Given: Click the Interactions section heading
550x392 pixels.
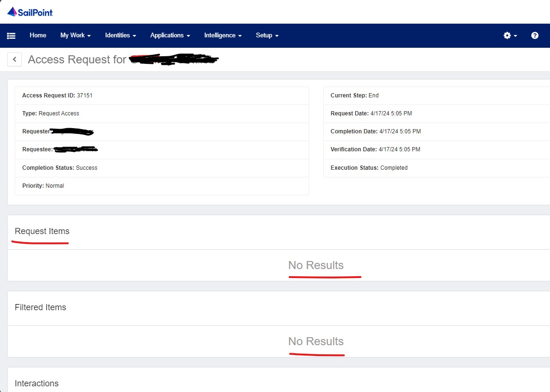Looking at the screenshot, I should pyautogui.click(x=36, y=383).
